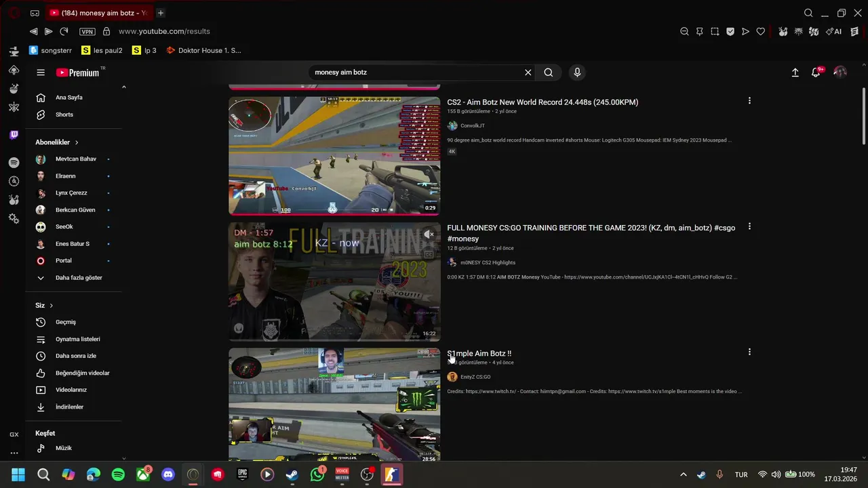Image resolution: width=868 pixels, height=488 pixels.
Task: Open the YouTube hamburger guide menu
Action: click(x=41, y=73)
